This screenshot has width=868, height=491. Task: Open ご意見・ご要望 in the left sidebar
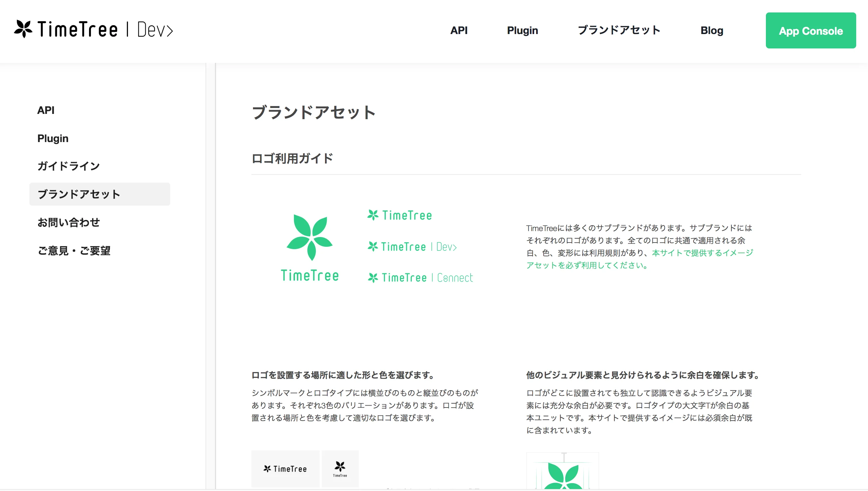point(74,250)
